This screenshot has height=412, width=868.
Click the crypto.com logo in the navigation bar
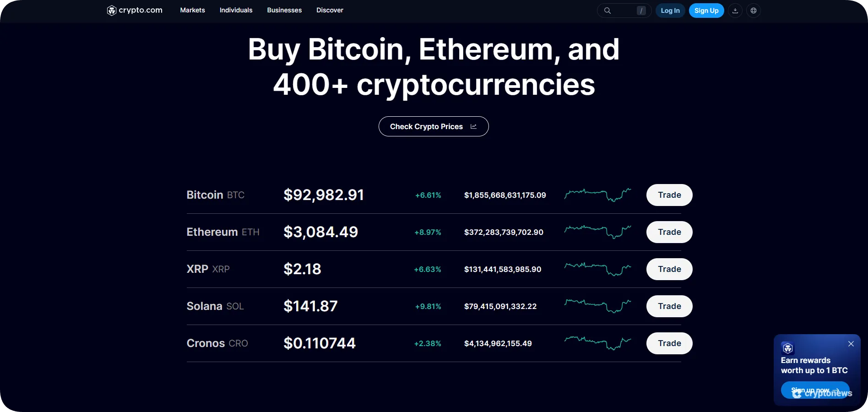[134, 10]
